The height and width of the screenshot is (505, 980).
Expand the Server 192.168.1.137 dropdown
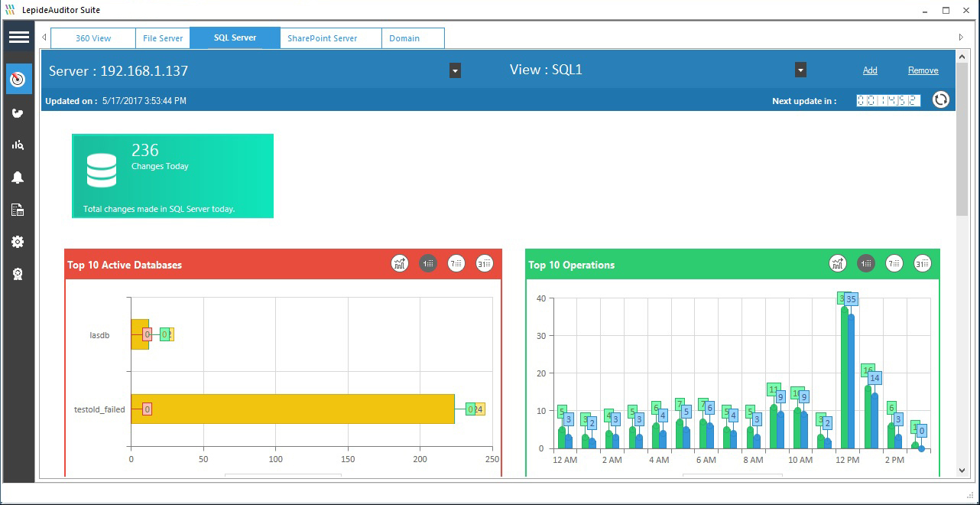pyautogui.click(x=455, y=71)
